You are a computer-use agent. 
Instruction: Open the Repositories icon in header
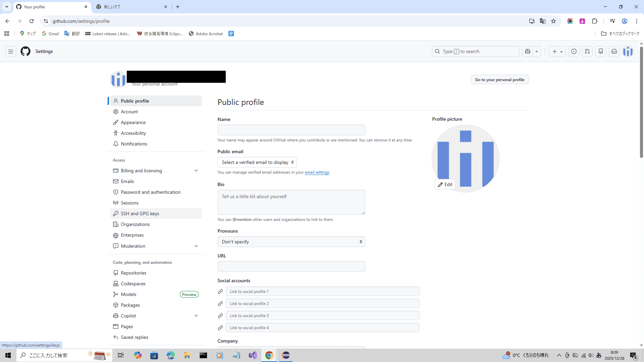(601, 51)
